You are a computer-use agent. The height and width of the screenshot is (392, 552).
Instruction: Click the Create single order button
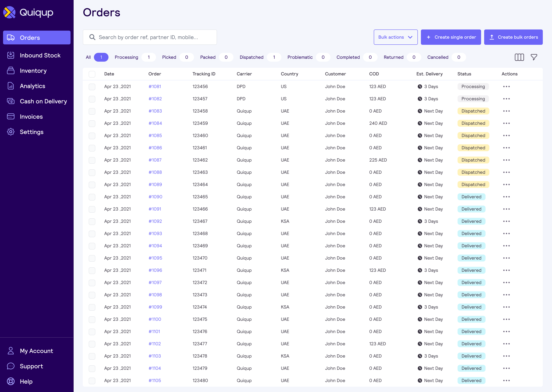coord(451,37)
